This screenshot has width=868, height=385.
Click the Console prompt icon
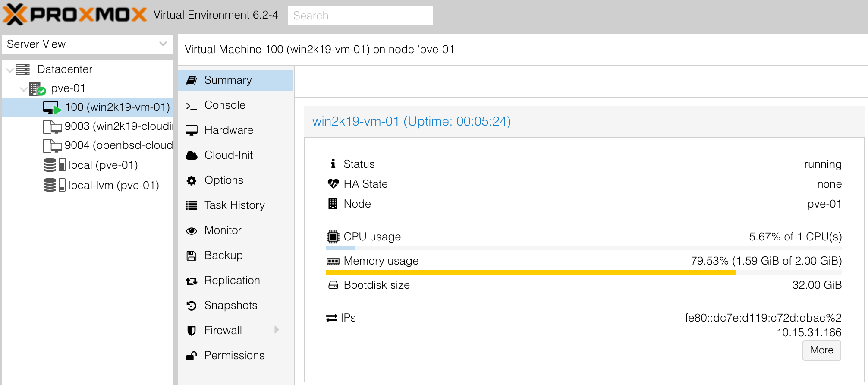(x=192, y=106)
